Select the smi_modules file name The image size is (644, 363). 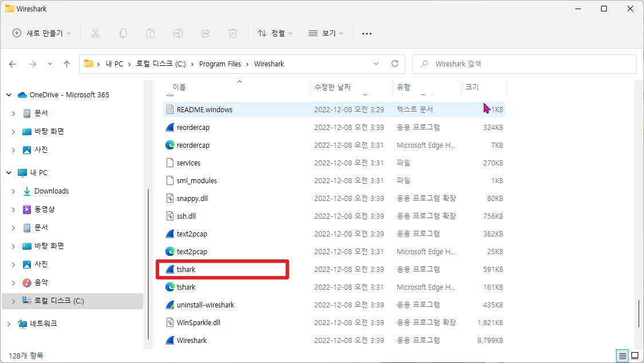197,181
